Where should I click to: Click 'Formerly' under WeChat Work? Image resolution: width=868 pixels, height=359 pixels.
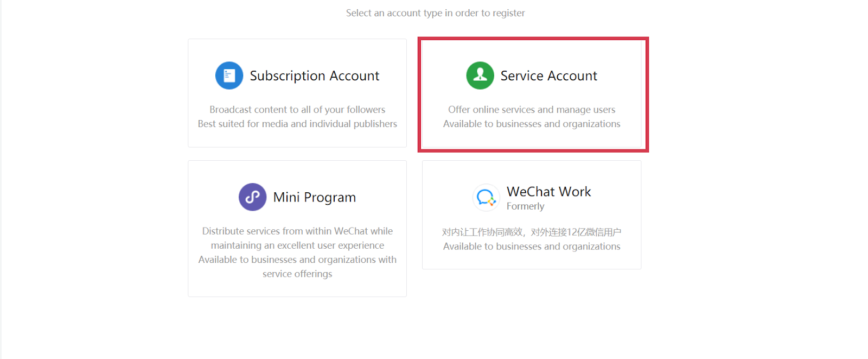pos(525,206)
